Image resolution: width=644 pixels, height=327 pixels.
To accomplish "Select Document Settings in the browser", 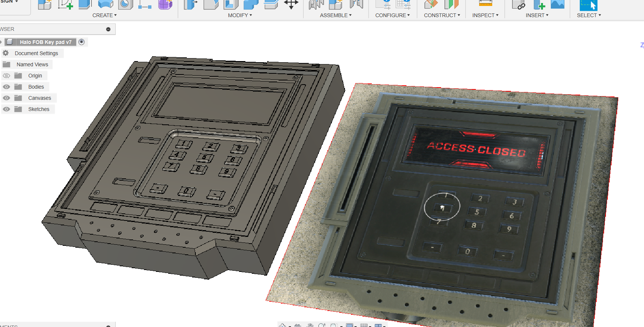I will pos(37,53).
